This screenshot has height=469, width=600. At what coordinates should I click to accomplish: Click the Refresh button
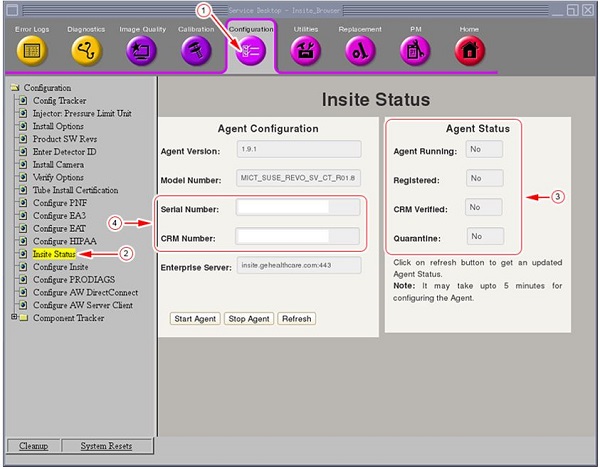[x=295, y=319]
